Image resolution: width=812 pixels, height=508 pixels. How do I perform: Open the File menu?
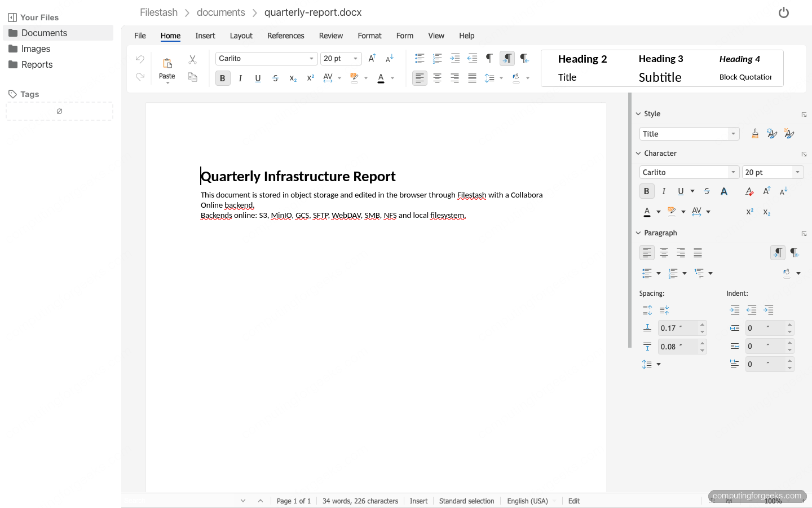140,36
